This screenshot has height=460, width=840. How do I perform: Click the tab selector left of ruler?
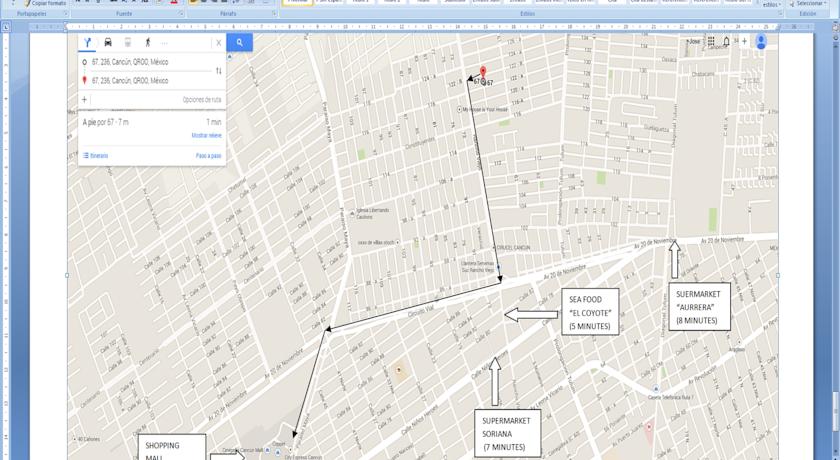click(5, 27)
